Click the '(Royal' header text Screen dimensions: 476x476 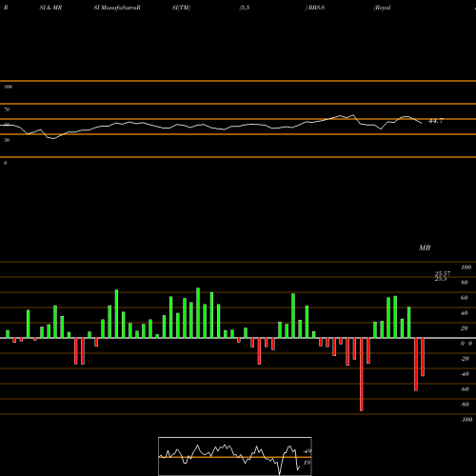coord(383,8)
